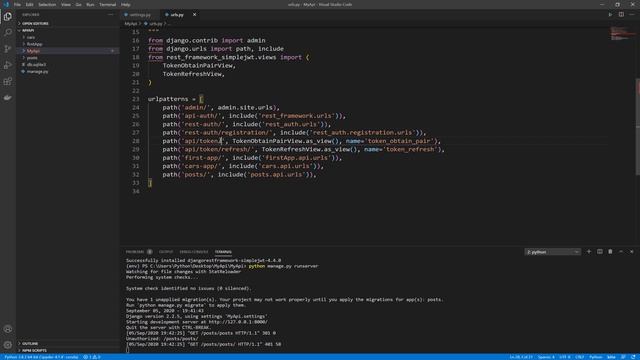The image size is (640, 360).
Task: Click development server URL in terminal
Action: (x=238, y=322)
